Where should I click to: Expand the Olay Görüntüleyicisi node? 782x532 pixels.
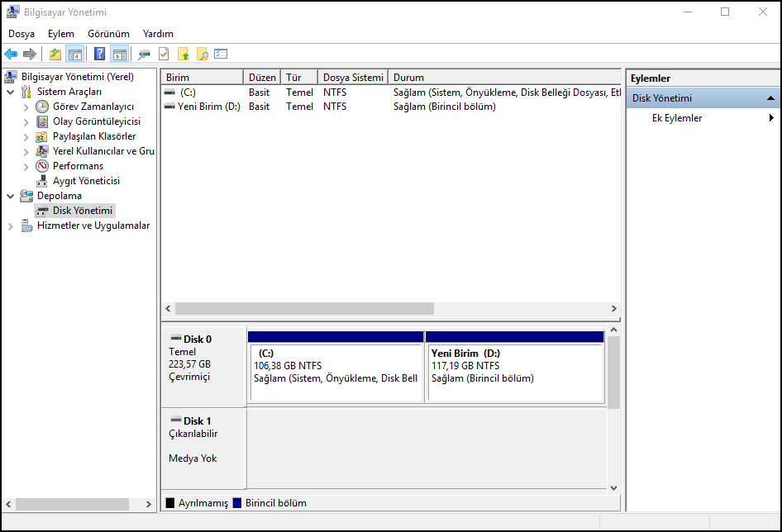point(26,121)
